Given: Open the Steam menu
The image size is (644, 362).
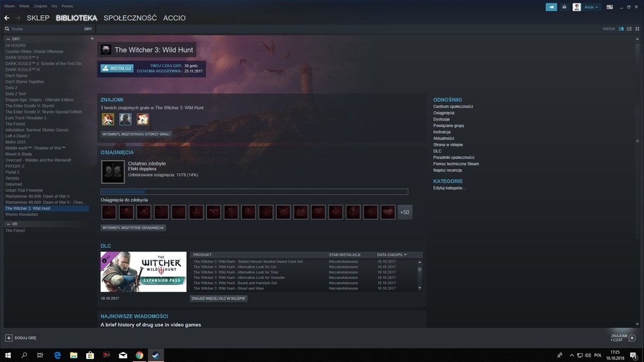Looking at the screenshot, I should tap(9, 6).
